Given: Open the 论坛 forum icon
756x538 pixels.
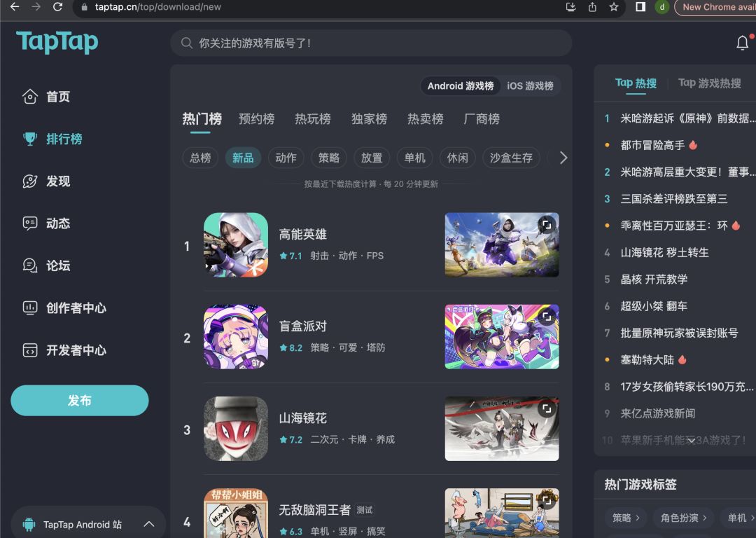Looking at the screenshot, I should click(x=30, y=265).
